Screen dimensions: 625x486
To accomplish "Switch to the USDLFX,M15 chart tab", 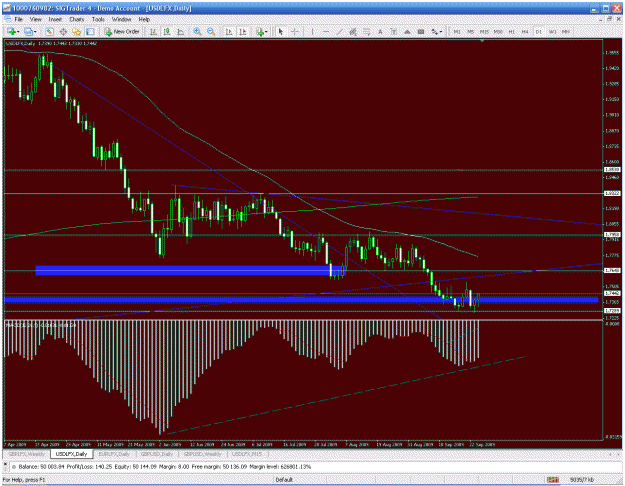I will (x=247, y=454).
